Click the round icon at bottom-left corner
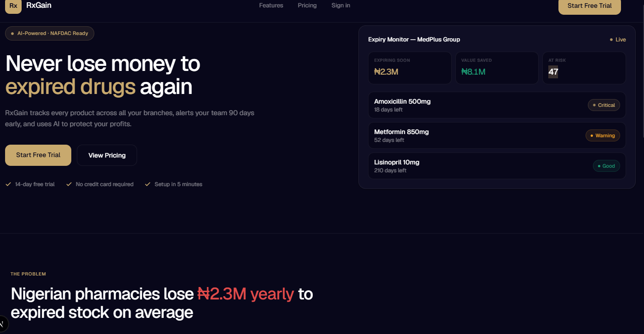This screenshot has width=644, height=334. 2,324
